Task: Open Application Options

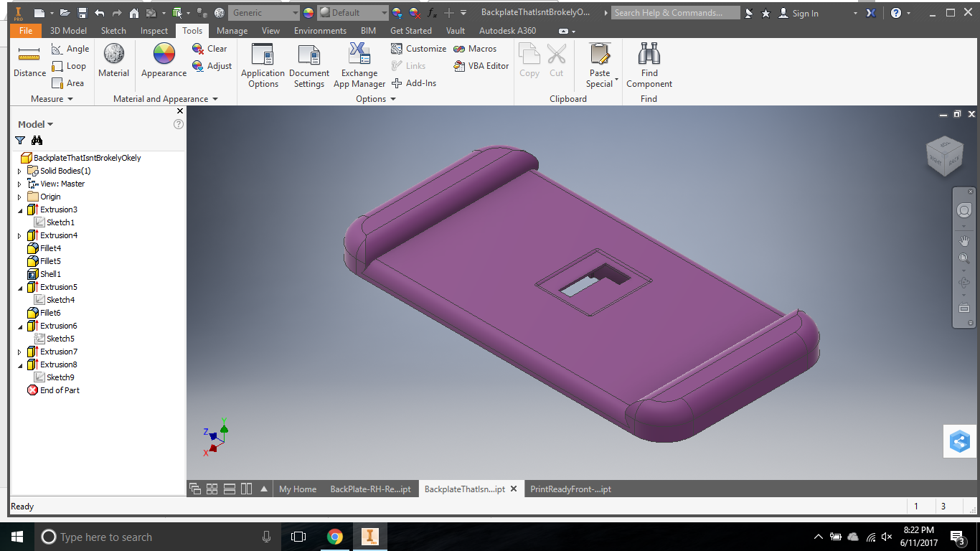Action: coord(263,66)
